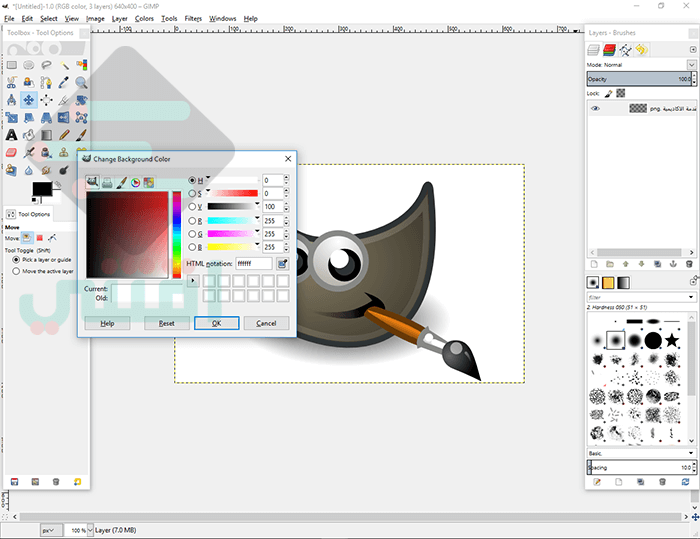700x539 pixels.
Task: Click OK in Change Background Color dialog
Action: 217,323
